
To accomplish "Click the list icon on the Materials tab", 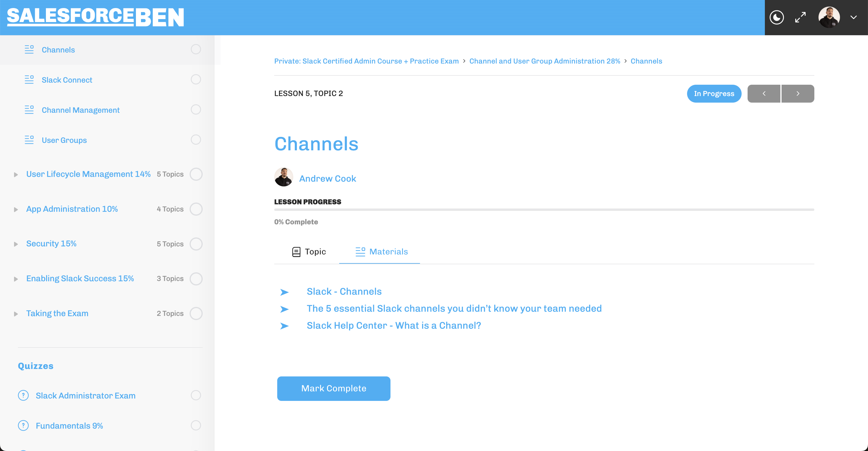I will pos(360,252).
